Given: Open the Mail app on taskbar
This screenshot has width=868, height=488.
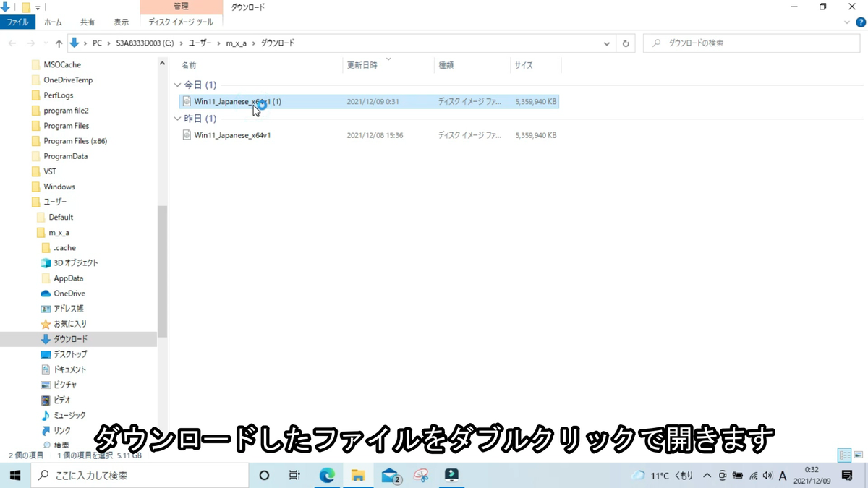Looking at the screenshot, I should pyautogui.click(x=391, y=475).
